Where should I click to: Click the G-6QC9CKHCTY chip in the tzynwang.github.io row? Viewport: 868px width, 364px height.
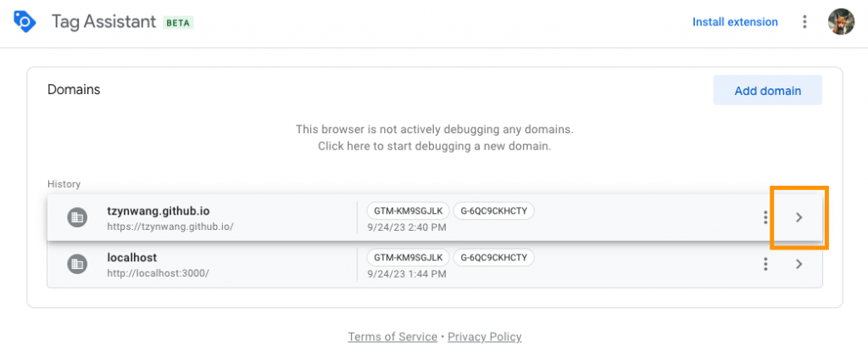[x=494, y=210]
